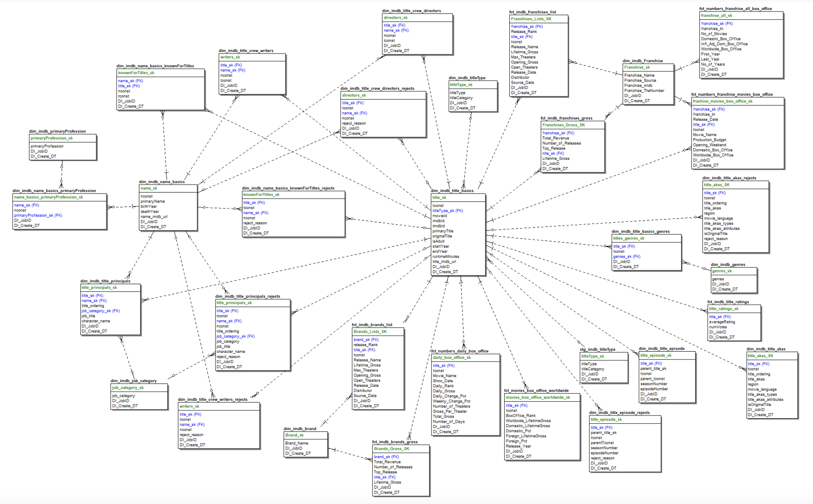
Task: Click the frachise_movies_box_office_sk key
Action: click(x=722, y=101)
